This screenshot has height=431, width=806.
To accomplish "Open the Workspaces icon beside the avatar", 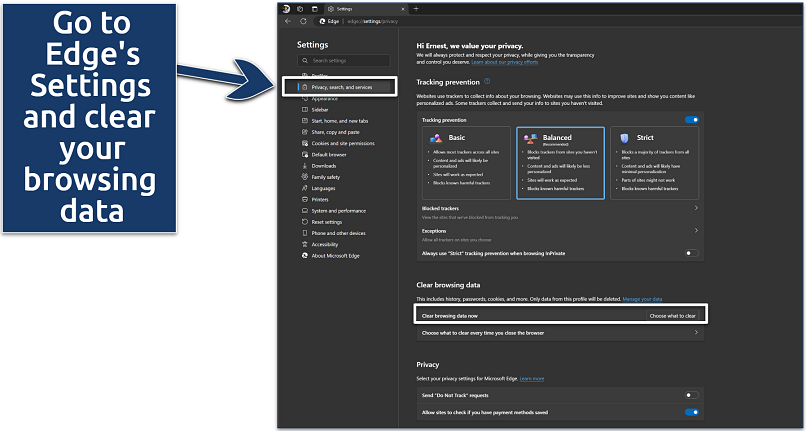I will point(300,9).
